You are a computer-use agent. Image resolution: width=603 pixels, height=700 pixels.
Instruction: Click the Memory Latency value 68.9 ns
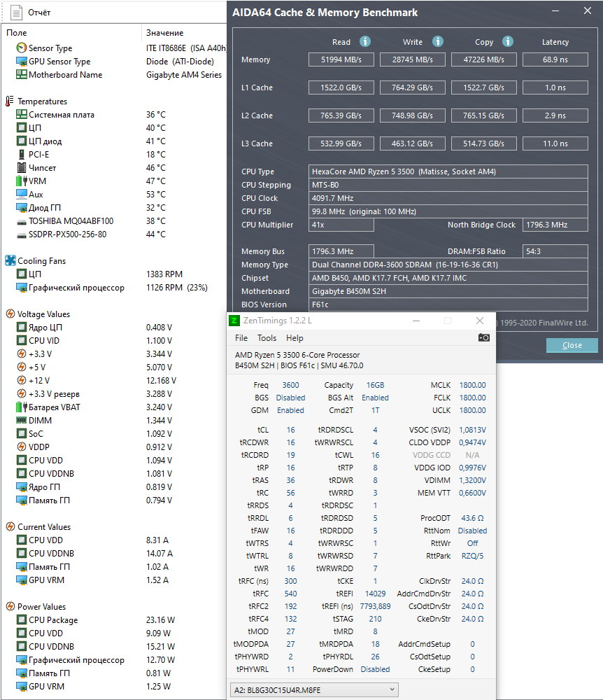(x=555, y=59)
